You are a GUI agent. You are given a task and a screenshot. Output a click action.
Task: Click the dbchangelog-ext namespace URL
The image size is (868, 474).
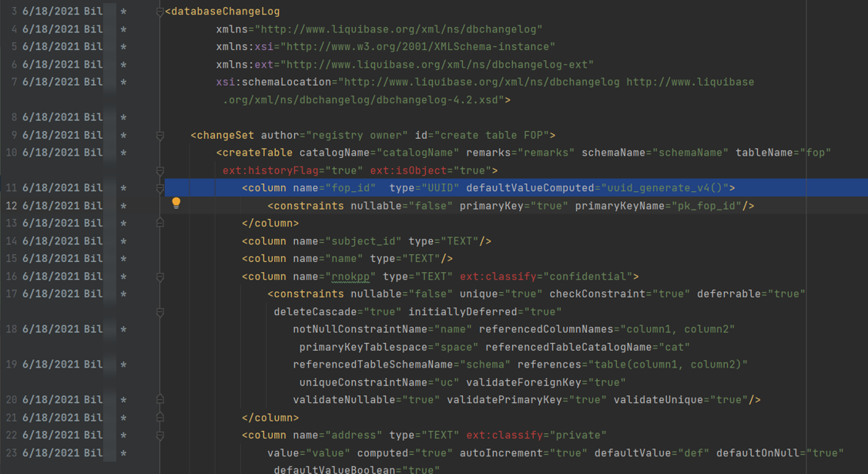[x=437, y=64]
